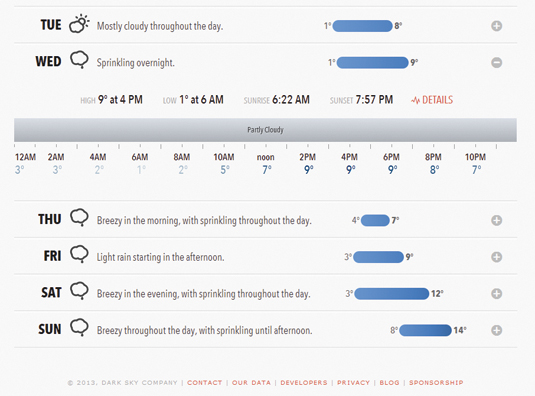Click Tuesday's partly cloudy sun icon
This screenshot has width=535, height=396.
79,24
